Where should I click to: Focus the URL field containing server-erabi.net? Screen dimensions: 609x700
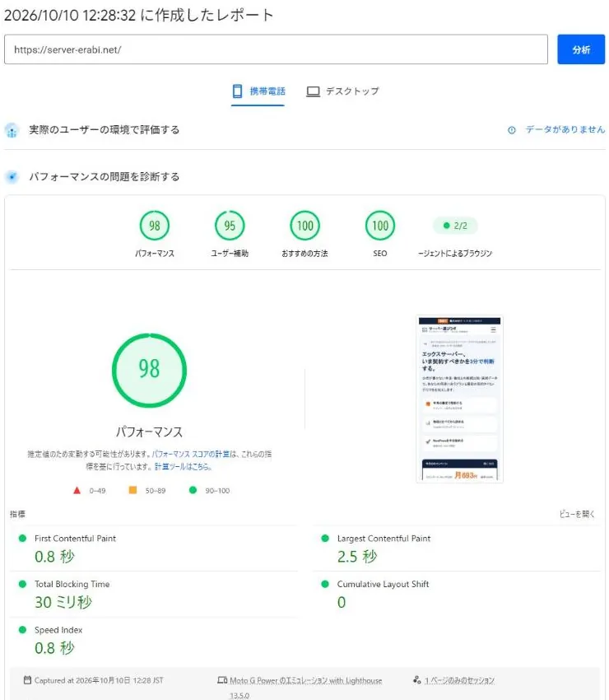click(276, 49)
